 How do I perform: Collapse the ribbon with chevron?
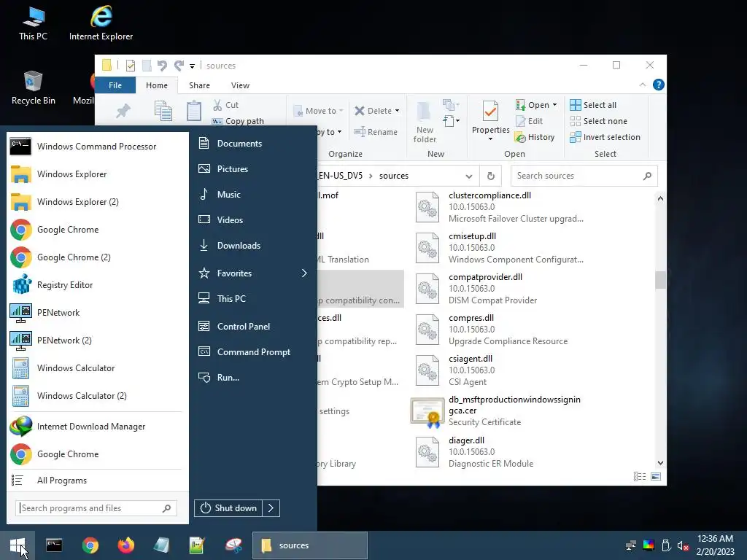pyautogui.click(x=643, y=85)
